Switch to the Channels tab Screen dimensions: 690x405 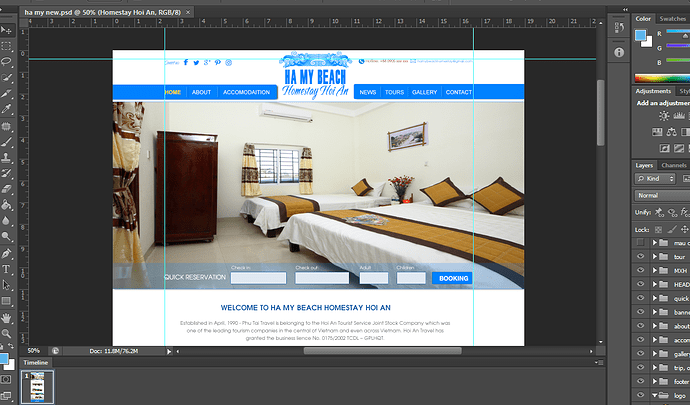tap(674, 164)
